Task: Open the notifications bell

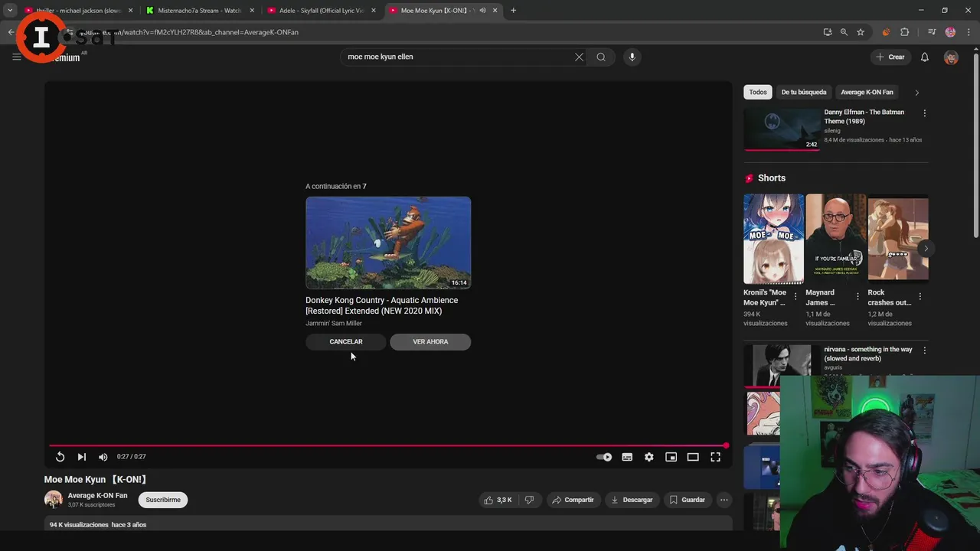Action: pyautogui.click(x=924, y=57)
